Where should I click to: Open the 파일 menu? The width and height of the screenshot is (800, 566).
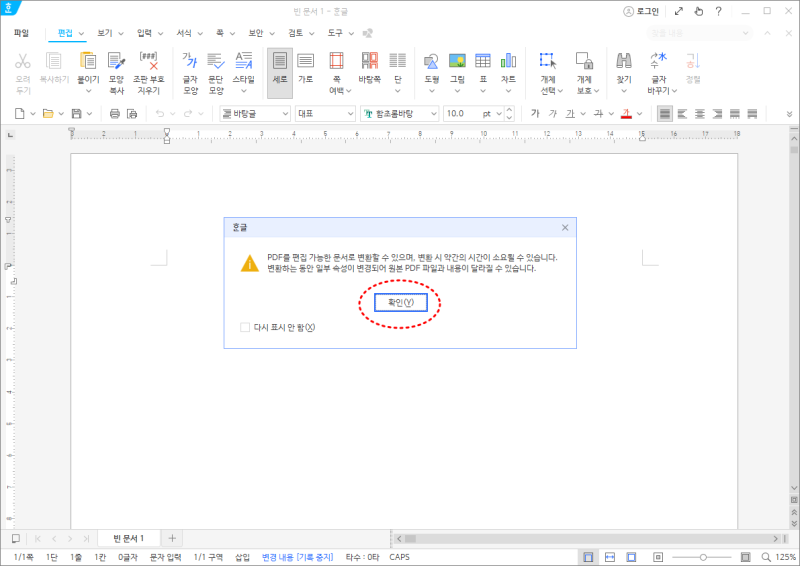point(21,33)
